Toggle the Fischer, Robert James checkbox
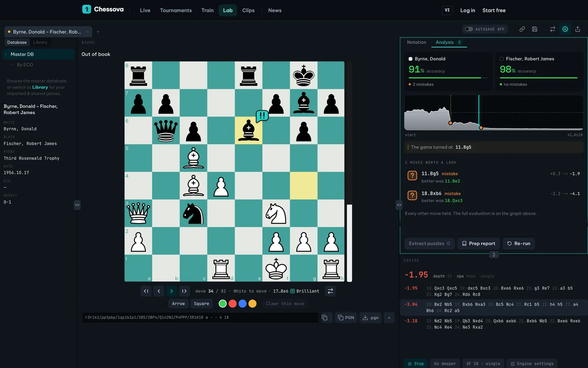This screenshot has height=368, width=588. click(x=502, y=59)
